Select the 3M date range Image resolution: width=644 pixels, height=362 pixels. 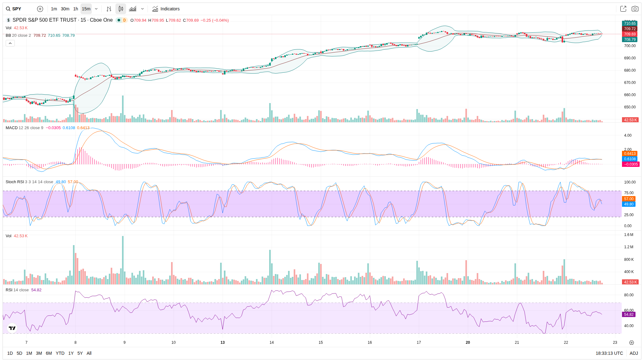(39, 353)
